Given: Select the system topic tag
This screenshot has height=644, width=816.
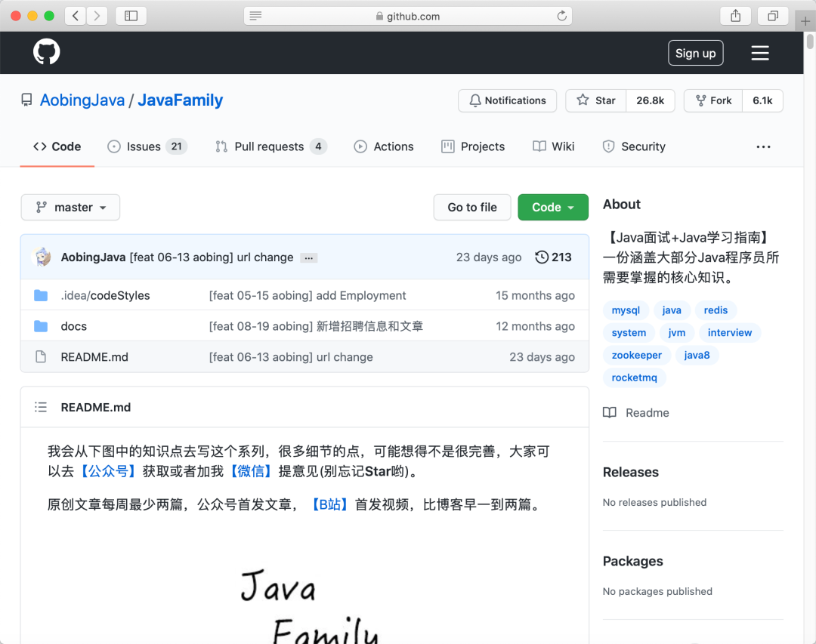Looking at the screenshot, I should coord(629,332).
